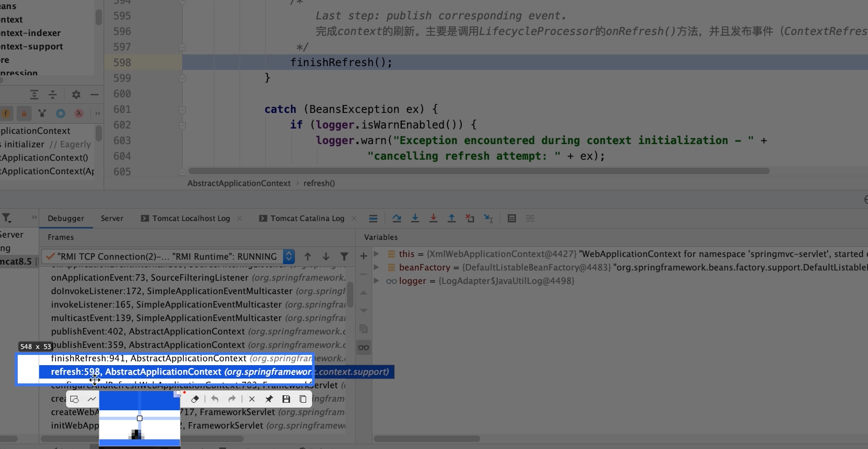868x449 pixels.
Task: Click the Collapse All icon in the structure panel
Action: coord(53,95)
